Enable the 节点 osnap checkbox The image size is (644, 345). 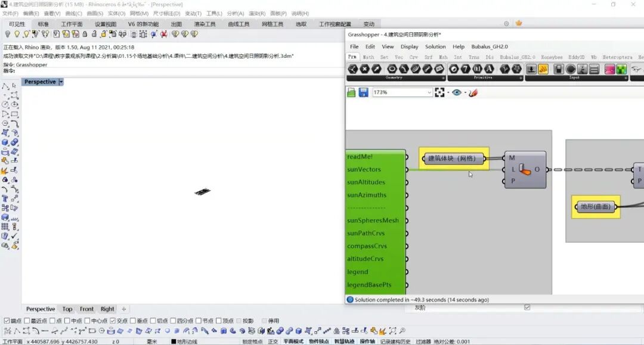199,321
